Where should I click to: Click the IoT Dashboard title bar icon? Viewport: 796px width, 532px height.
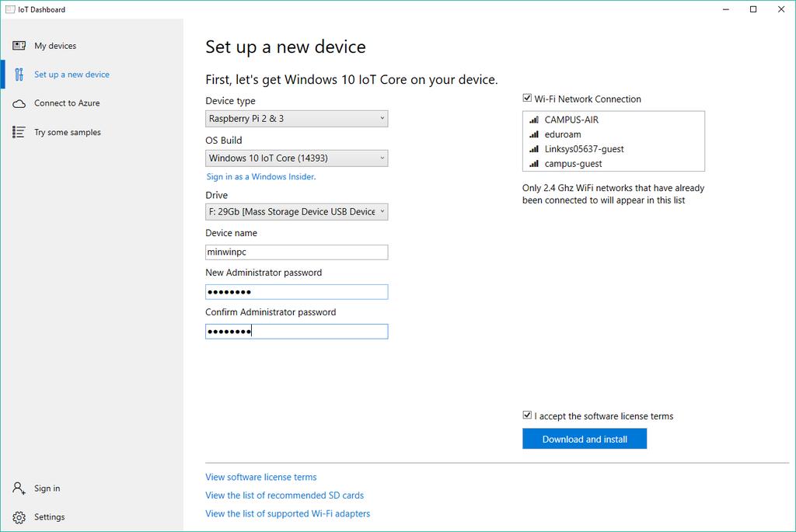coord(9,9)
